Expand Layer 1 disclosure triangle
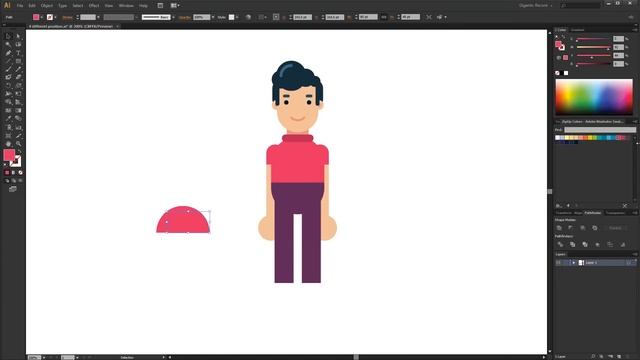Image resolution: width=640 pixels, height=360 pixels. [573, 263]
